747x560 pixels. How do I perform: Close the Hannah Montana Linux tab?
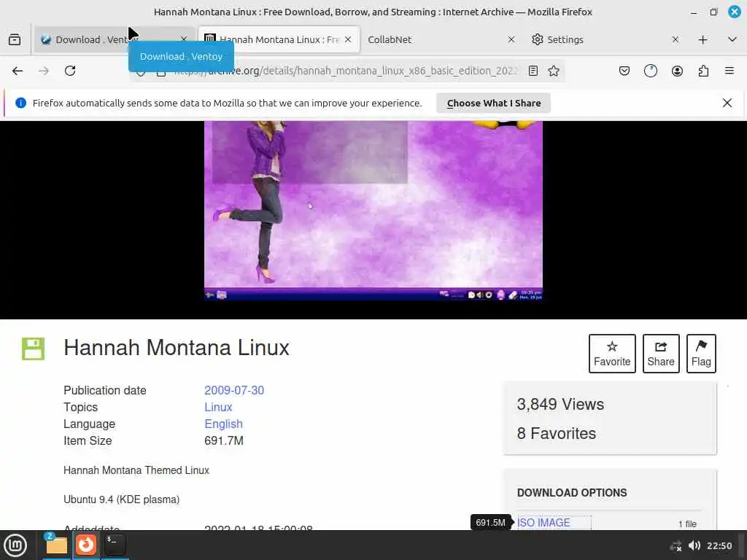(348, 39)
